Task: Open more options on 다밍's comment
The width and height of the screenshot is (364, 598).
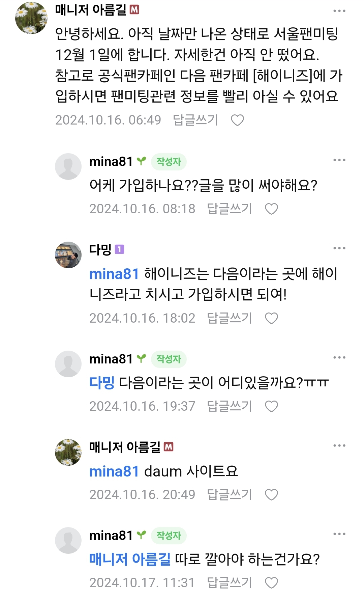Action: coord(339,248)
